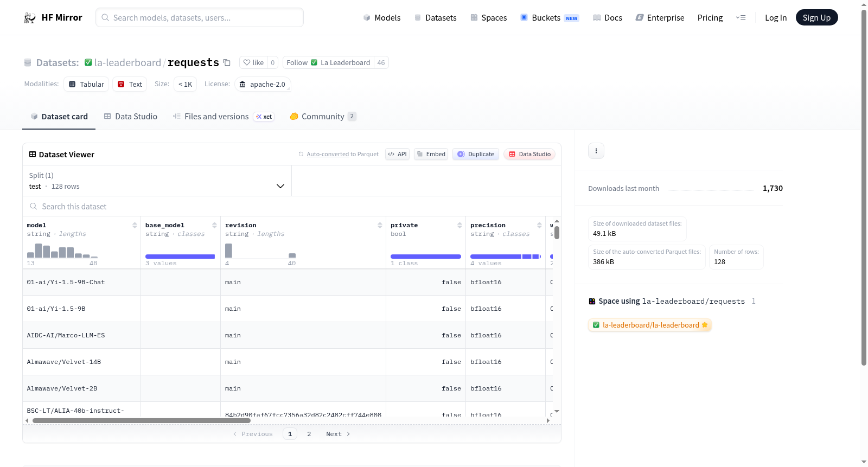Focus the top search models field
Image resolution: width=868 pixels, height=467 pixels.
click(200, 18)
